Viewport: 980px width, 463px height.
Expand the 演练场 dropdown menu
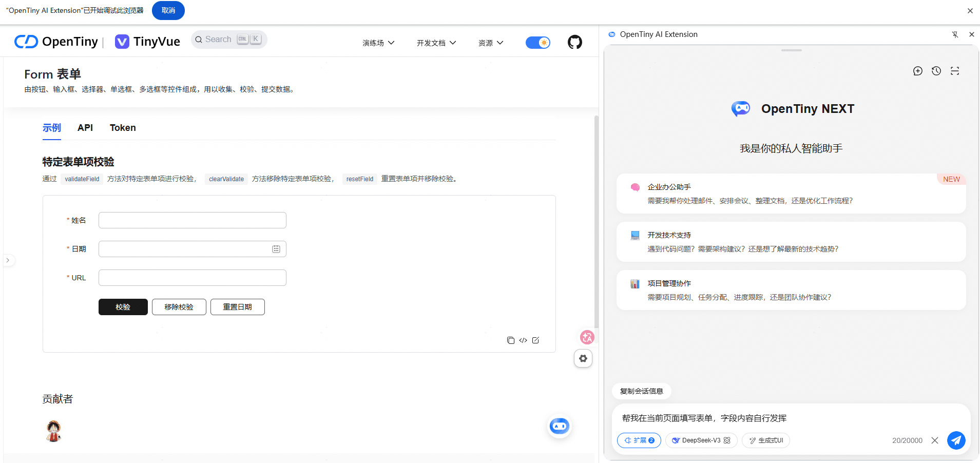(378, 43)
